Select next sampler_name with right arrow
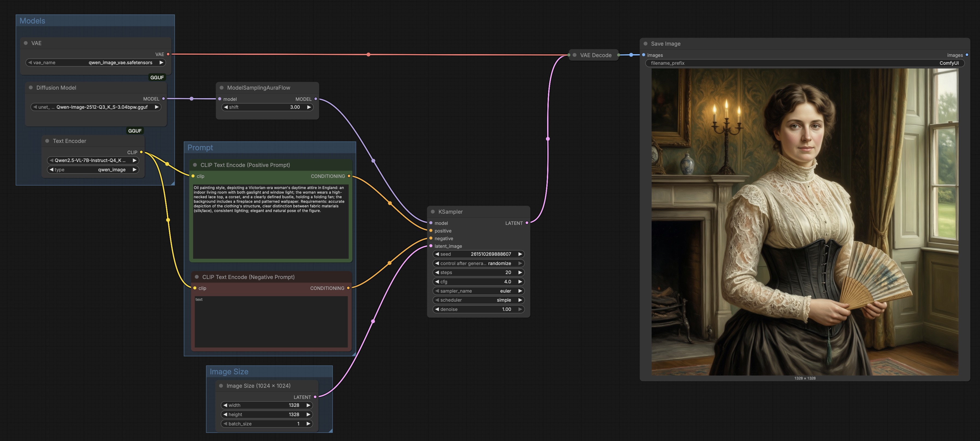 click(x=520, y=291)
